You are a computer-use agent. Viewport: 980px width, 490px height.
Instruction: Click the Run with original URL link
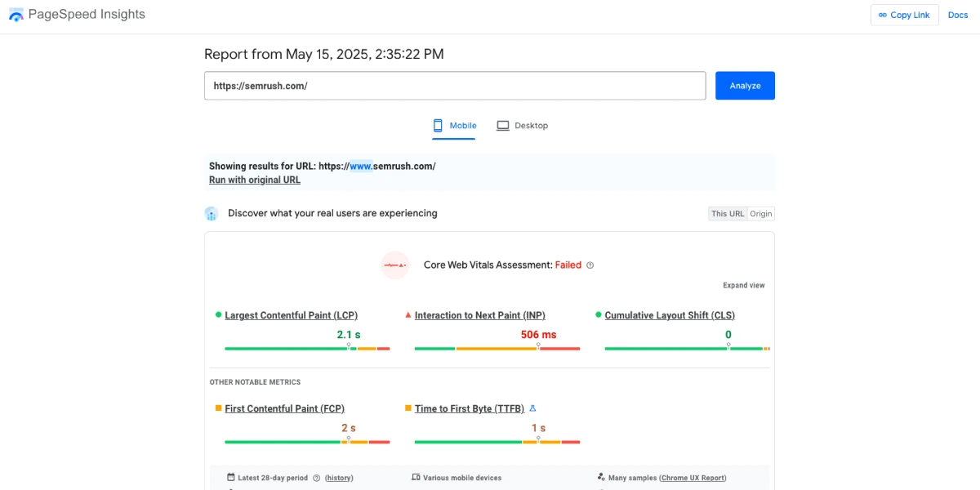(255, 180)
